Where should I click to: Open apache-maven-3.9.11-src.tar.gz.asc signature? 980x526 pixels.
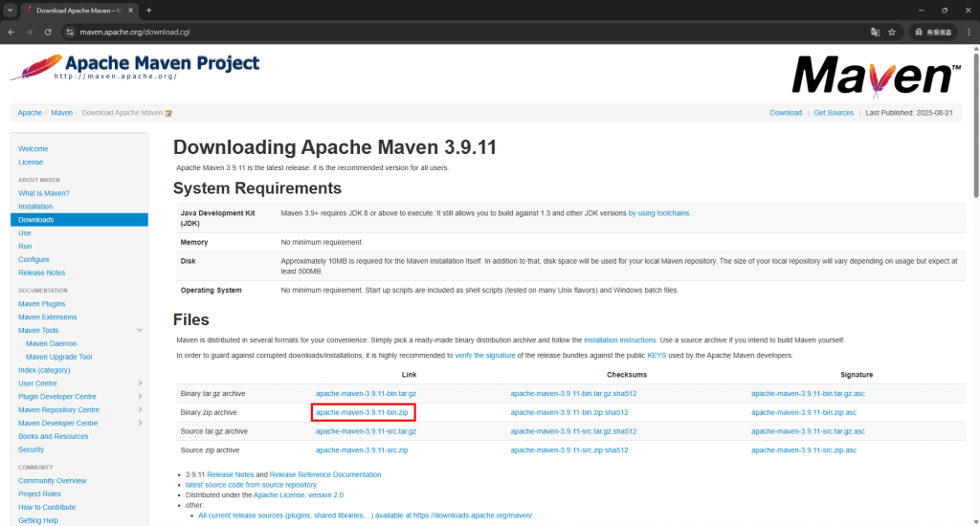click(x=808, y=431)
